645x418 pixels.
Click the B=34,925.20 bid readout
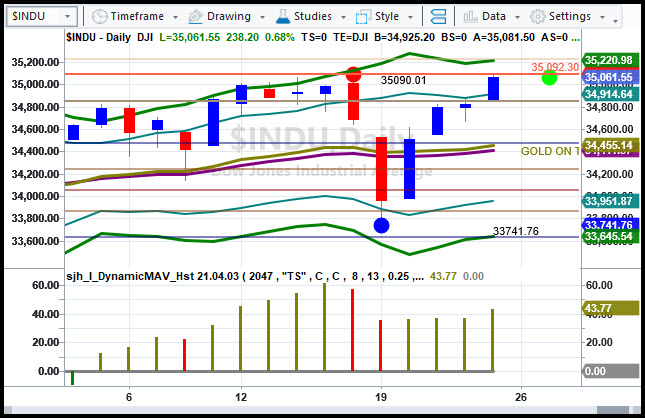[x=404, y=37]
